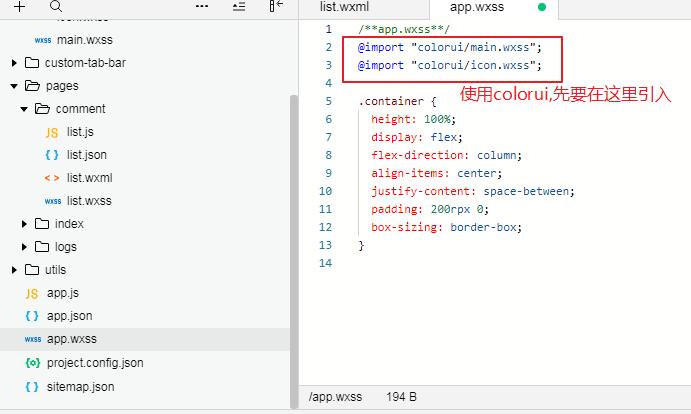691x414 pixels.
Task: Click the padding: 200rpx 0 line
Action: [x=430, y=209]
